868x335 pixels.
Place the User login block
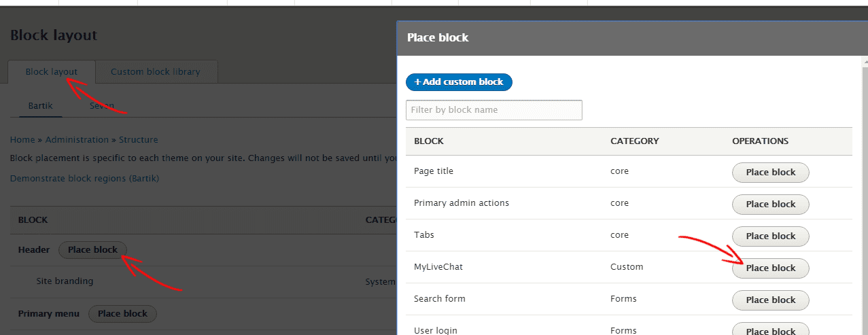tap(770, 330)
